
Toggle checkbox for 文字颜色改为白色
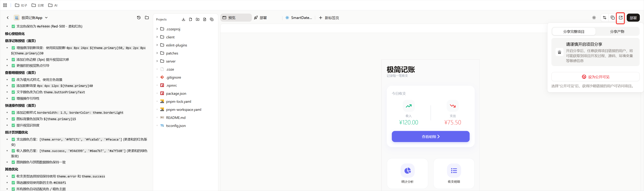[x=13, y=92]
